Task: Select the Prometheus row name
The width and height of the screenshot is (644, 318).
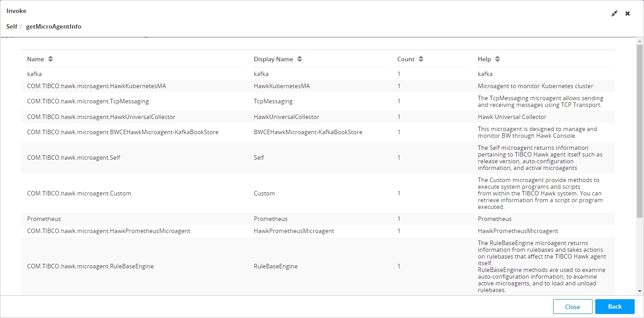Action: point(44,219)
